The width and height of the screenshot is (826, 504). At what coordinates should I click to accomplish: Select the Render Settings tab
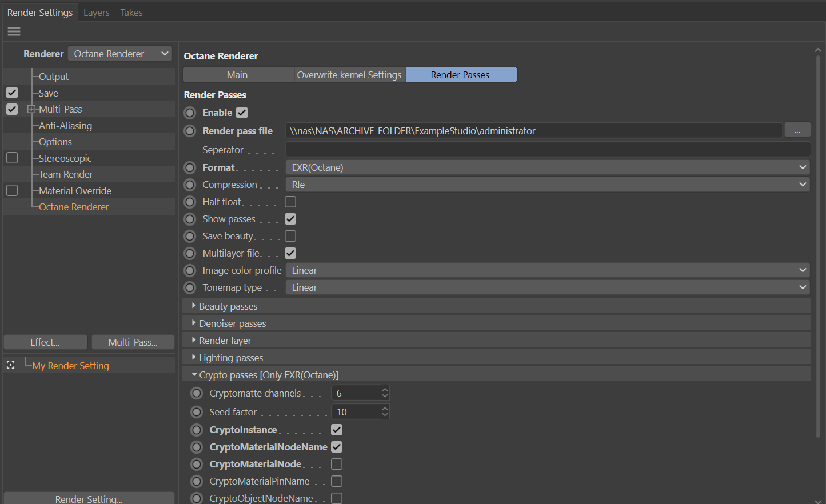(x=40, y=13)
